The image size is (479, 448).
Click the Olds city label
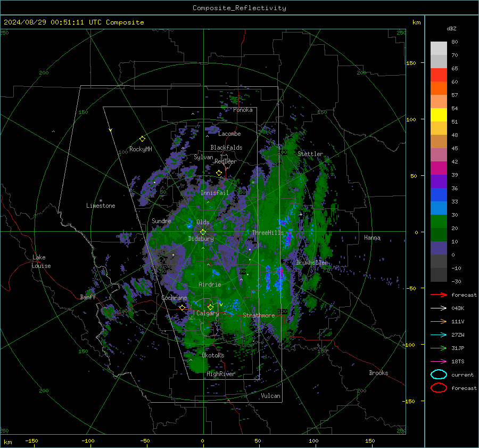pyautogui.click(x=203, y=222)
